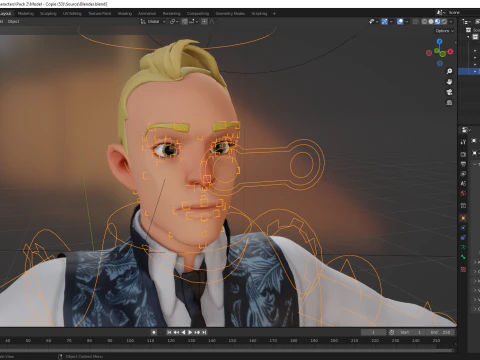Open the checkered Texture properties tab
The height and width of the screenshot is (360, 480).
tap(463, 269)
